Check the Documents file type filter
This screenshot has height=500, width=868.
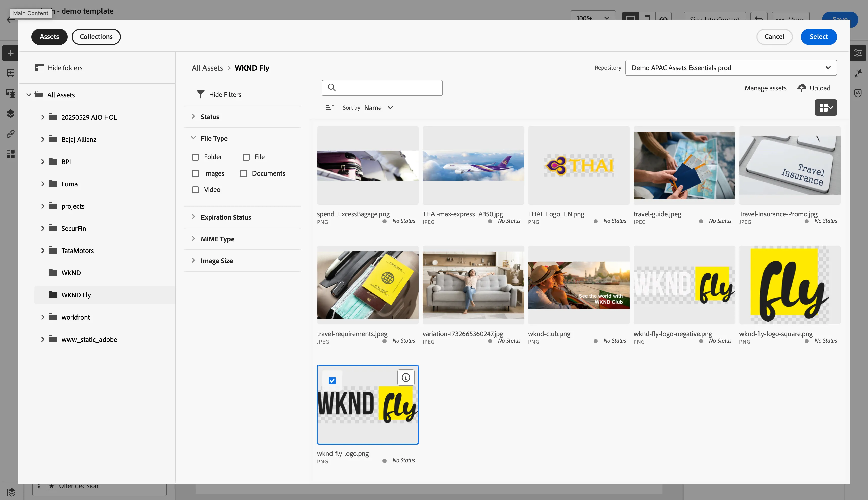pyautogui.click(x=244, y=174)
